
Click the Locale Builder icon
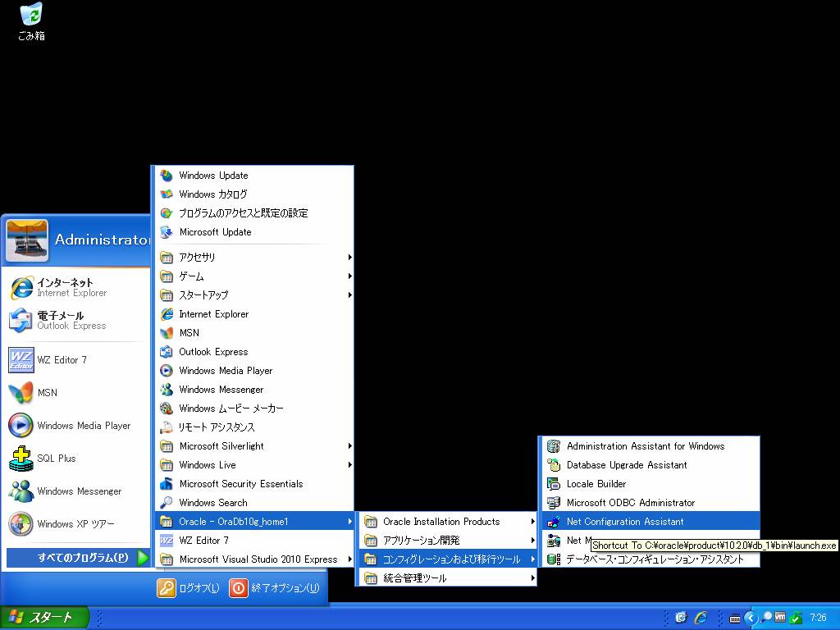554,484
